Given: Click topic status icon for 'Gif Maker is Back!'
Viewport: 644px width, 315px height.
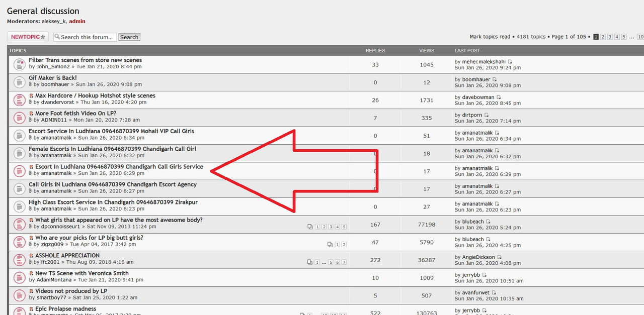Looking at the screenshot, I should [19, 81].
